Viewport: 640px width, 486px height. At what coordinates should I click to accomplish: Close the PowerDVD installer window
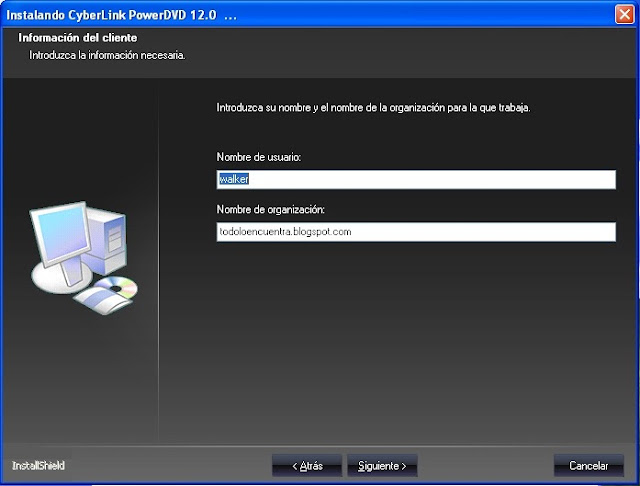point(624,15)
